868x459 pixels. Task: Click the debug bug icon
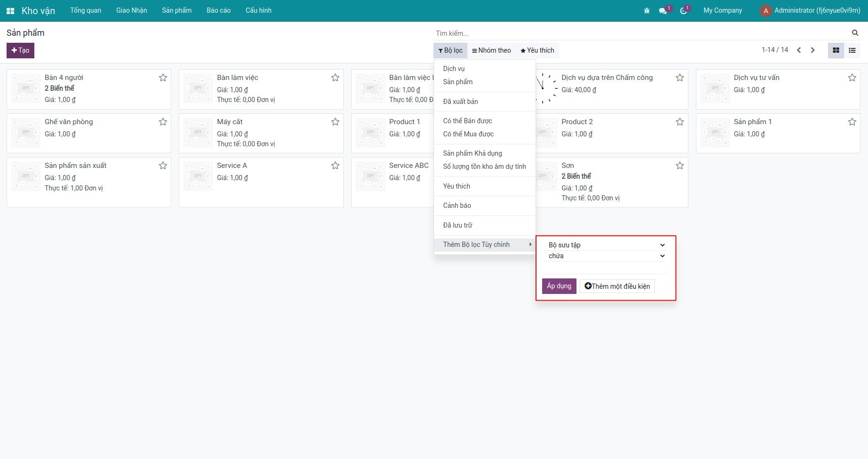(x=647, y=11)
